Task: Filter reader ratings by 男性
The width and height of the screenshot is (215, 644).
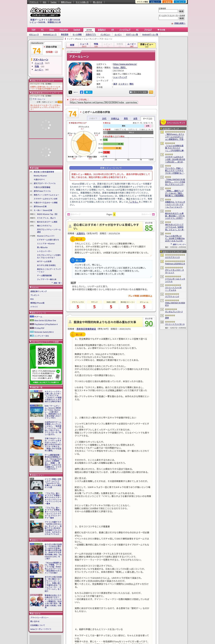Action: [126, 119]
